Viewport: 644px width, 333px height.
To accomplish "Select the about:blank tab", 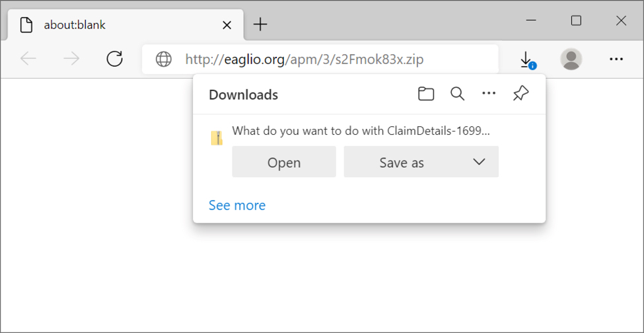I will click(119, 25).
